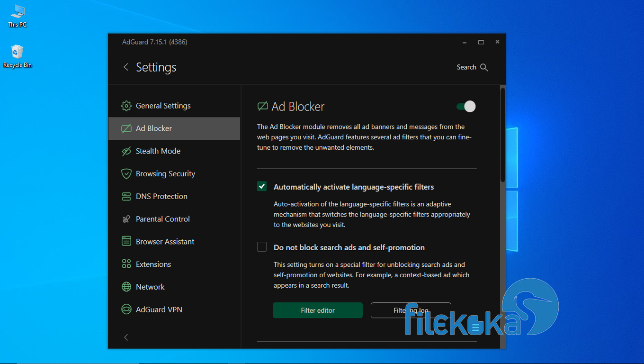Click the settings pane vertical scrollbar
The height and width of the screenshot is (364, 644).
[x=503, y=135]
